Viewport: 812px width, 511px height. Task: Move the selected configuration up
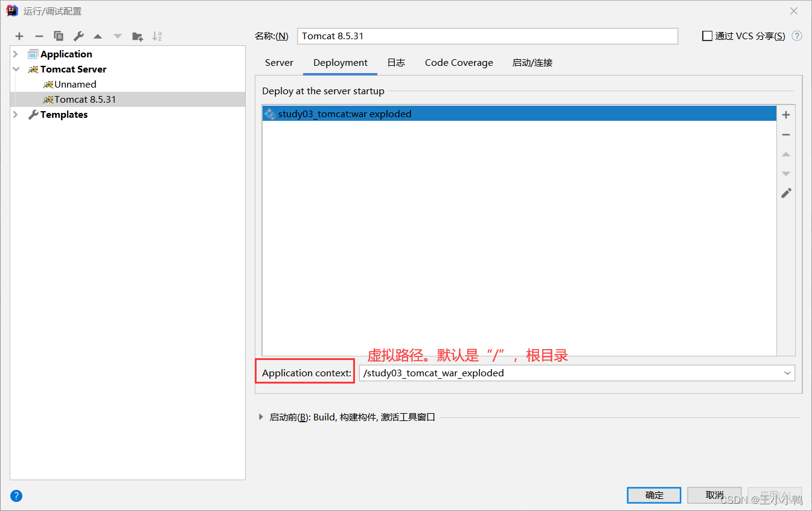tap(97, 36)
